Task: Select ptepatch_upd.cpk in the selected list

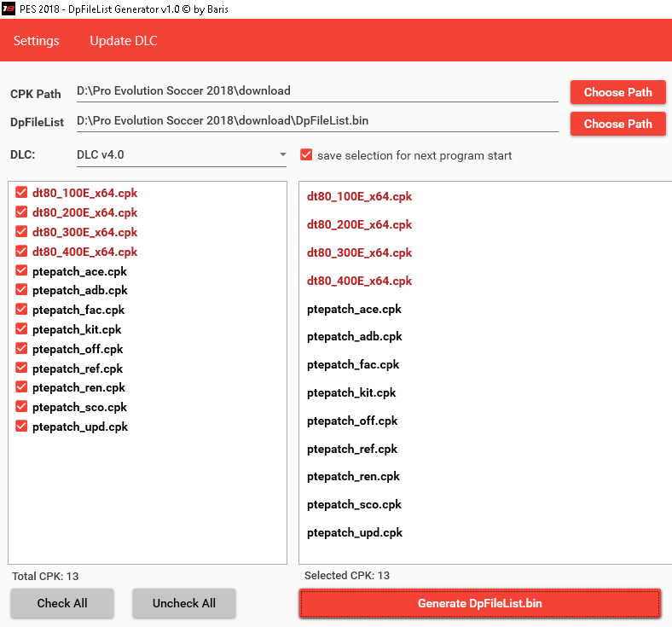Action: [355, 532]
